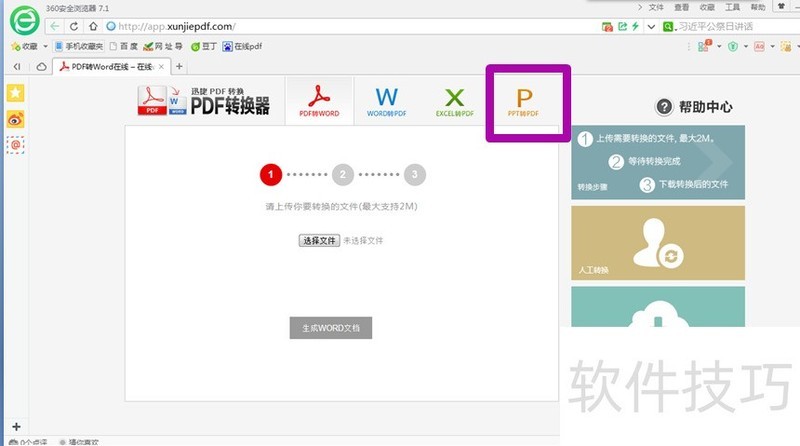Add sidebar item with plus icon
This screenshot has width=800, height=446.
[x=16, y=427]
